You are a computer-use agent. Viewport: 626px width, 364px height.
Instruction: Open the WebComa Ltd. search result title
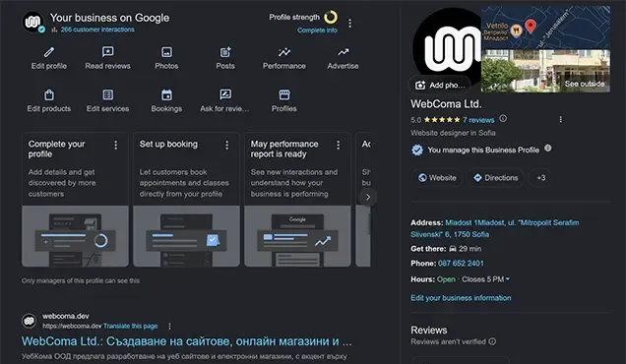pyautogui.click(x=186, y=341)
